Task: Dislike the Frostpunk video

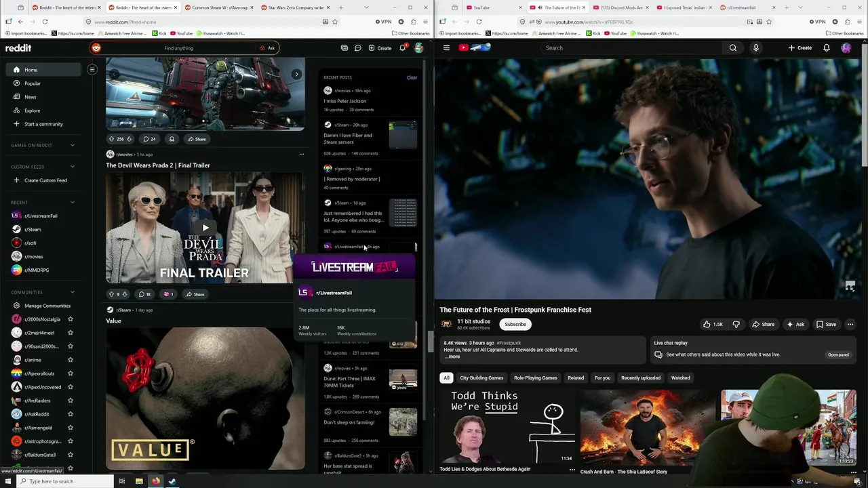Action: (x=736, y=325)
